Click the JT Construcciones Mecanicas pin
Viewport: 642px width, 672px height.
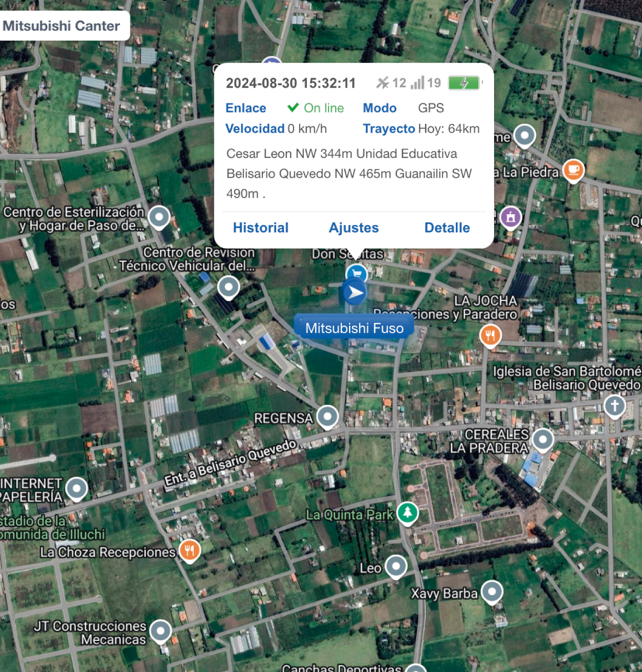(160, 631)
